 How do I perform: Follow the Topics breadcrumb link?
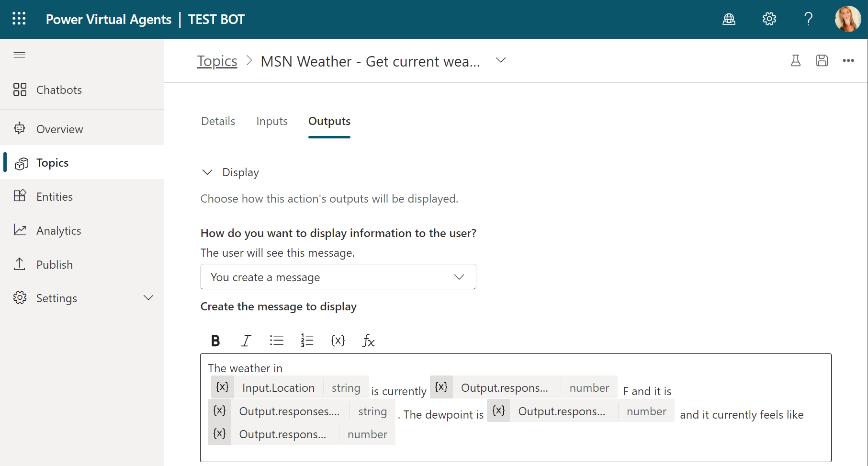tap(217, 61)
